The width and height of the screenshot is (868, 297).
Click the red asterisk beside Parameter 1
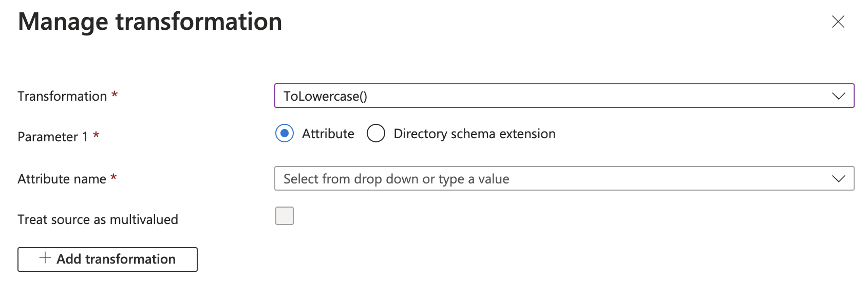(96, 135)
